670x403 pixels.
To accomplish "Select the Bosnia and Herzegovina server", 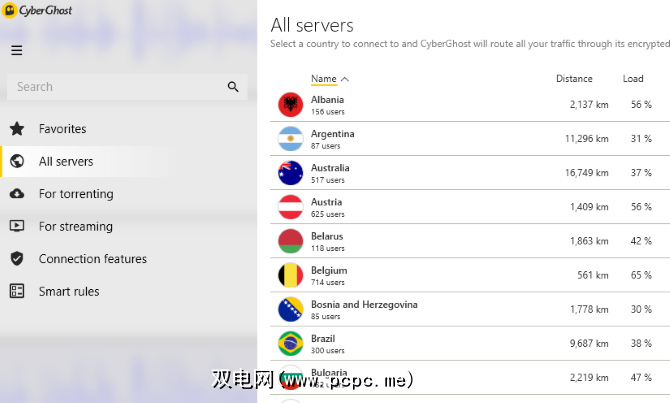I will [470, 309].
